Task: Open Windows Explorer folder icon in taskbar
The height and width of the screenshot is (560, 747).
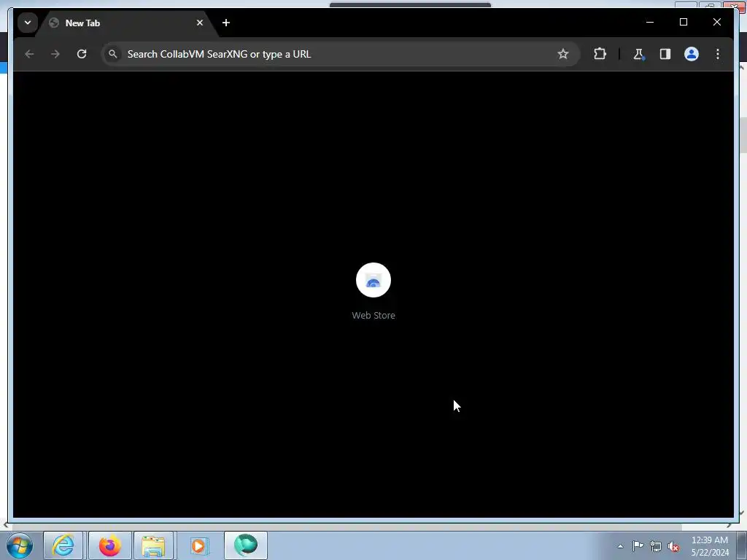Action: [x=153, y=545]
